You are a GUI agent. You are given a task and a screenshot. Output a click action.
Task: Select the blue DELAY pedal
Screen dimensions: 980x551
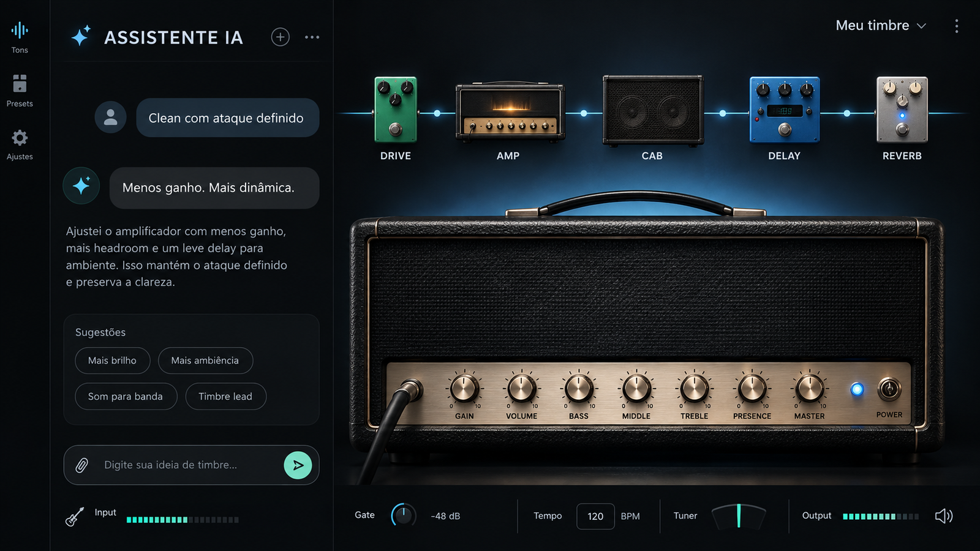coord(785,110)
